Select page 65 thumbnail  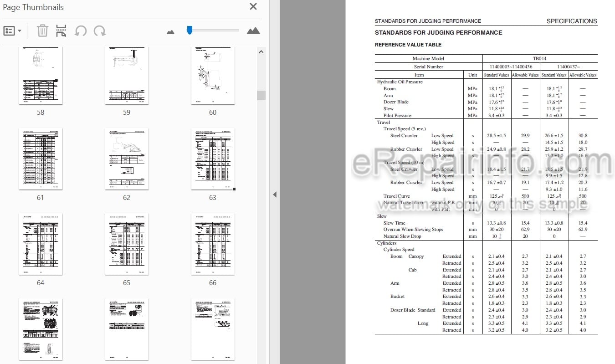click(x=127, y=244)
